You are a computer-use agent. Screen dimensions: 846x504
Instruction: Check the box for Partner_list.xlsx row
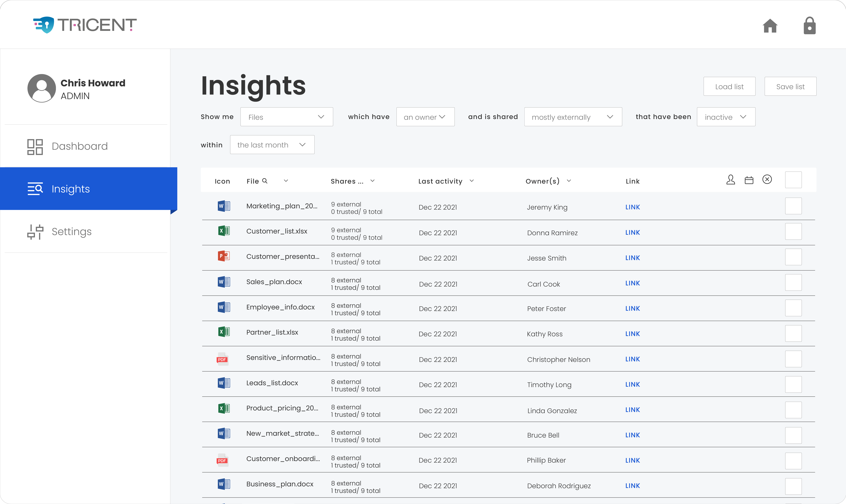793,333
